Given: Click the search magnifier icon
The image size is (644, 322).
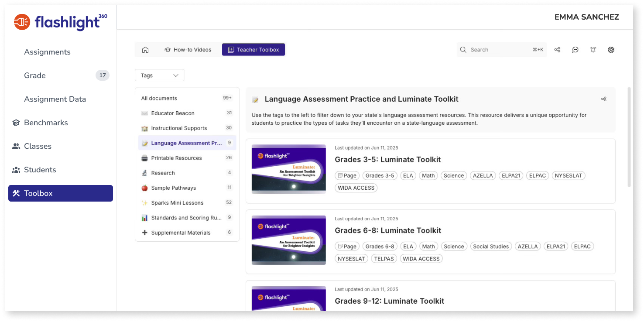Looking at the screenshot, I should pos(463,50).
